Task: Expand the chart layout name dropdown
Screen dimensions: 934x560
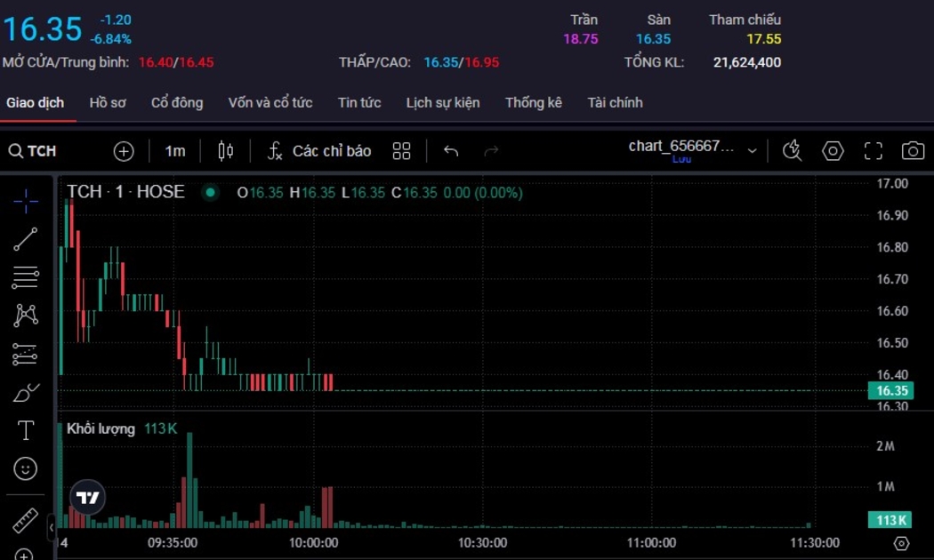Action: tap(752, 151)
